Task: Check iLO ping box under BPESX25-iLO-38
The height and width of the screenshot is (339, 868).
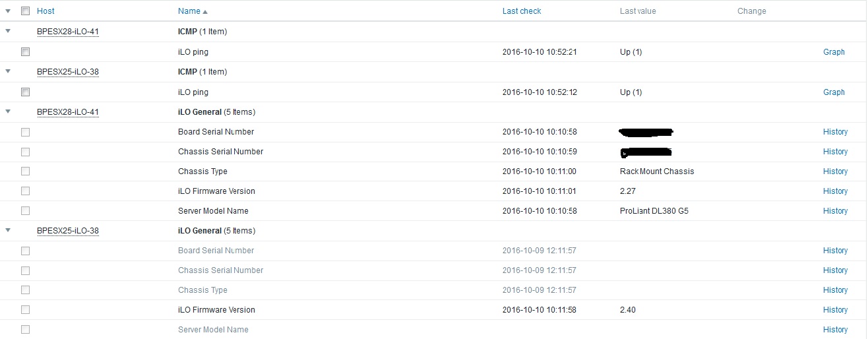Action: [25, 92]
